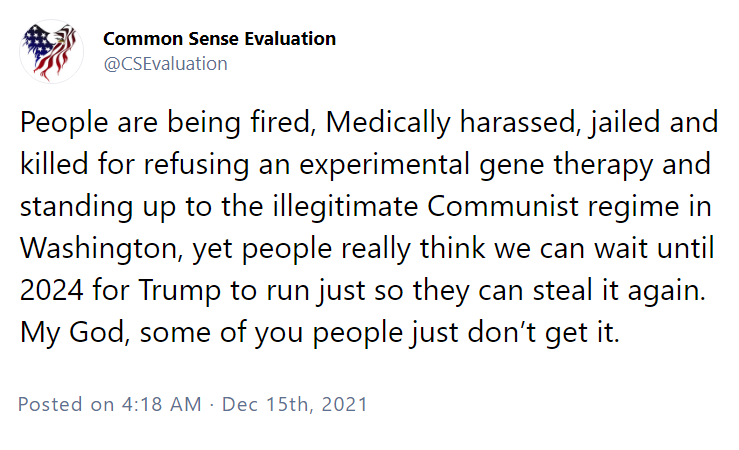
Task: Click the word 'Communist' in the tweet
Action: coord(503,206)
